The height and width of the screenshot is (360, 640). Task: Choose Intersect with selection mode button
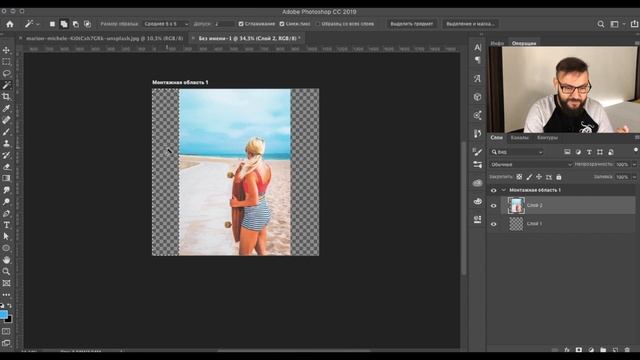87,24
